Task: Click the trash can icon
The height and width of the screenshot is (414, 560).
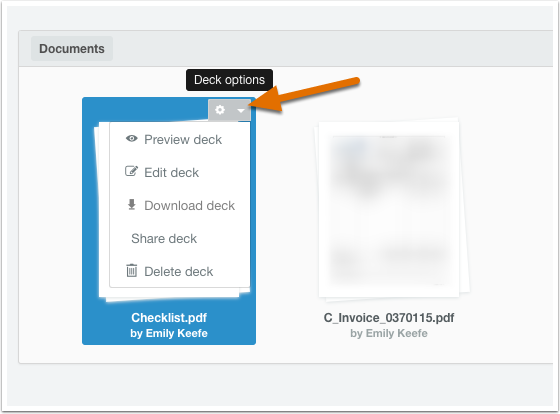Action: coord(131,270)
